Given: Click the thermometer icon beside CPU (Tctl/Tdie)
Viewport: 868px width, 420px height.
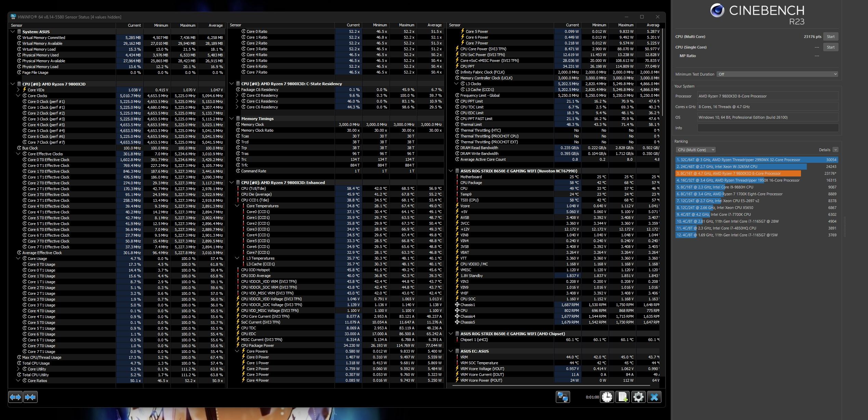Looking at the screenshot, I should coord(238,188).
